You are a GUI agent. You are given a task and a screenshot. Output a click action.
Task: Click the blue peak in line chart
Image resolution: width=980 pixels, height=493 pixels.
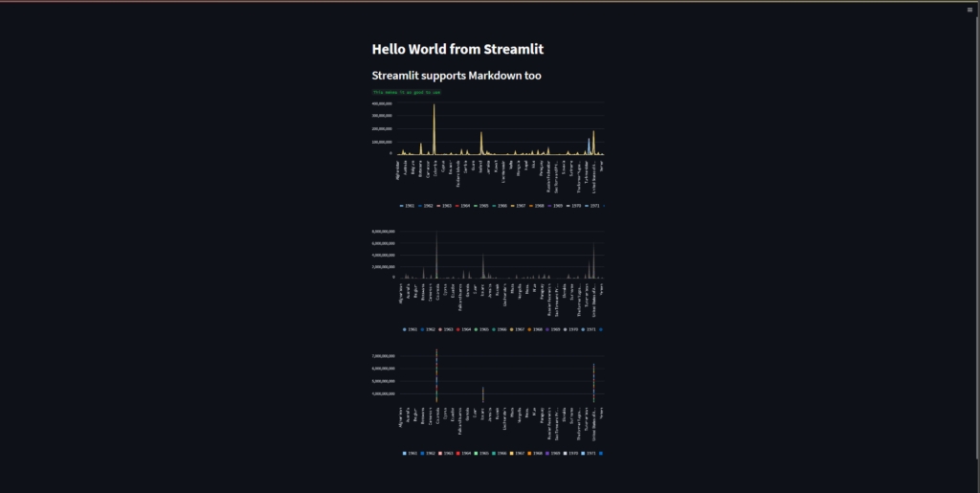(x=589, y=145)
